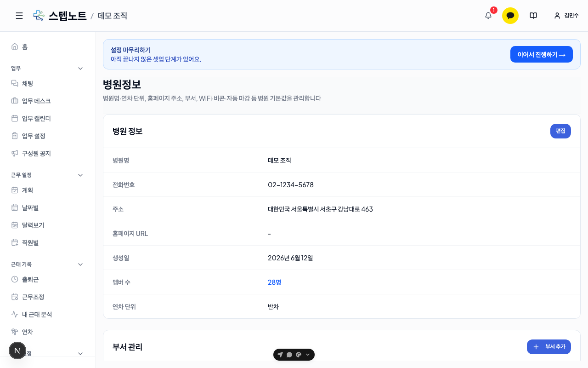Click the comment bubble icon in floating toolbar

point(289,355)
